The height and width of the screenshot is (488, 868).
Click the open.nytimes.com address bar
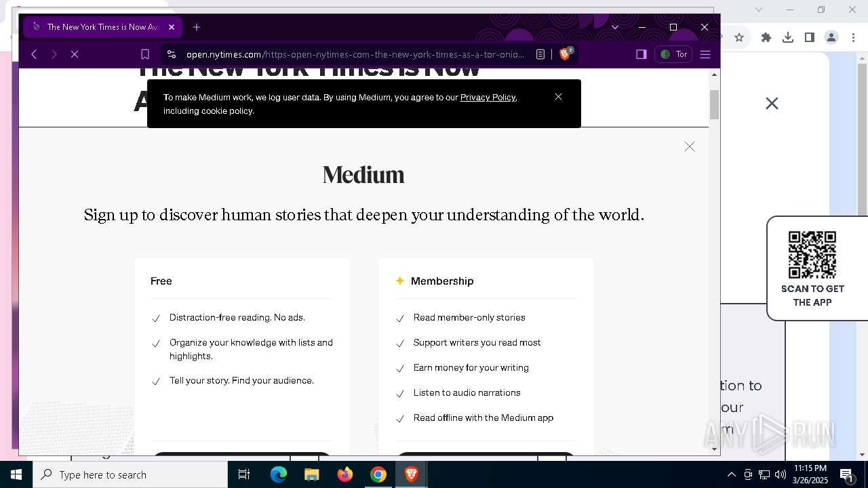[x=355, y=54]
